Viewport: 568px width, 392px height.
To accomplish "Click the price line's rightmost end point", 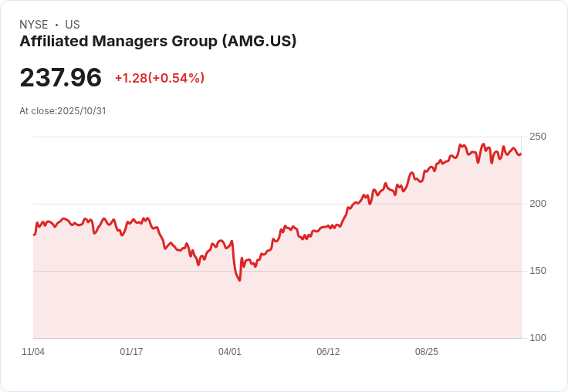I will (x=521, y=154).
